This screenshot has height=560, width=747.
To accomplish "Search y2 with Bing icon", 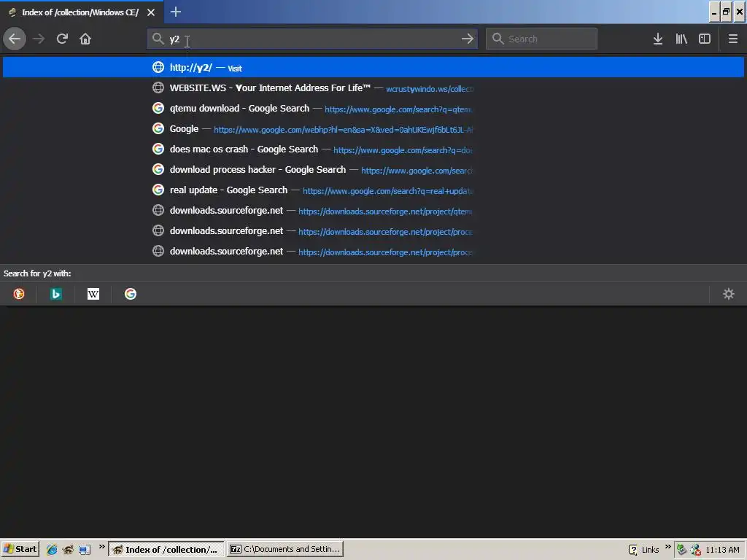I will (x=55, y=294).
